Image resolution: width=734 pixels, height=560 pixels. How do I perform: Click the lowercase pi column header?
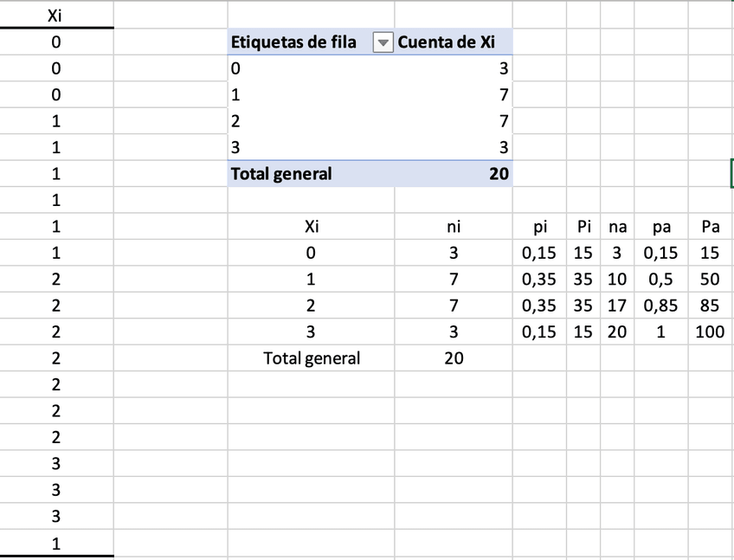click(540, 227)
